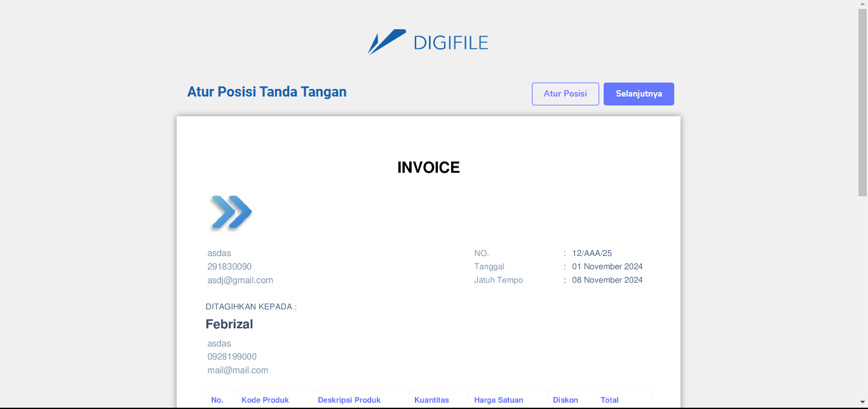Click the recipient email mail@mail.com
Screen dimensions: 868x409
(238, 370)
